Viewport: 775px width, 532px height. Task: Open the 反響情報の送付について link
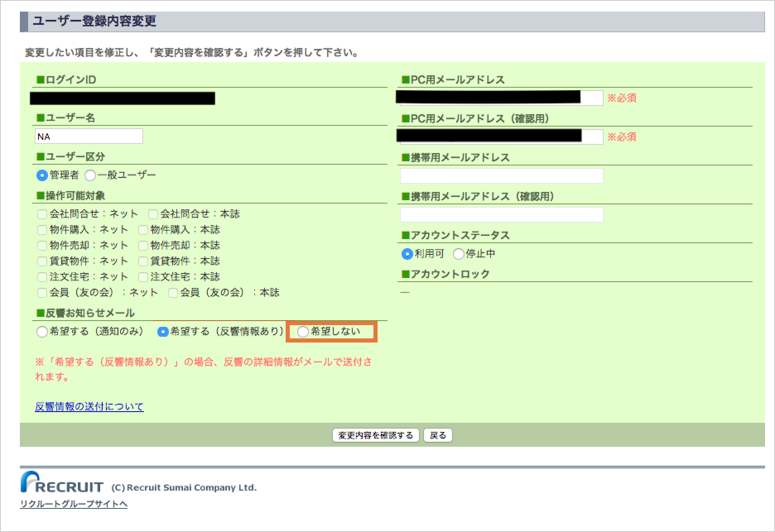[89, 407]
